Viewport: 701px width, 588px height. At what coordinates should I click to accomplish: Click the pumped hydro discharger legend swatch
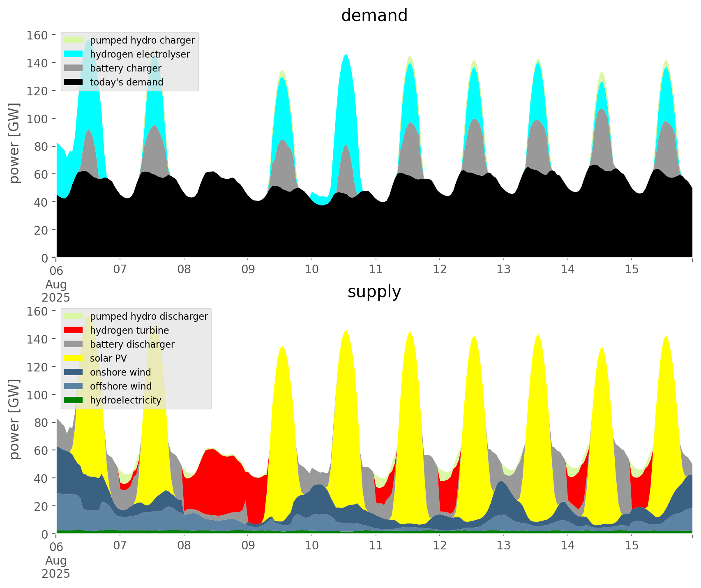tap(74, 316)
